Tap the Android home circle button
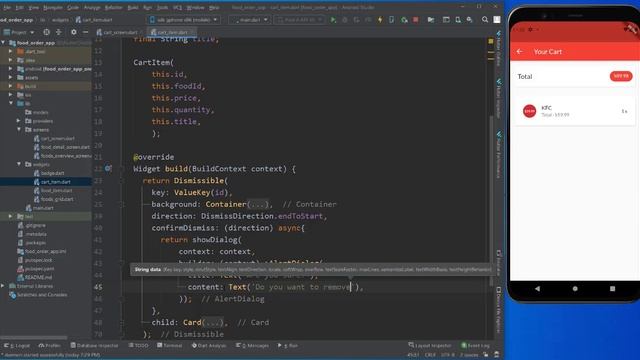 [575, 289]
